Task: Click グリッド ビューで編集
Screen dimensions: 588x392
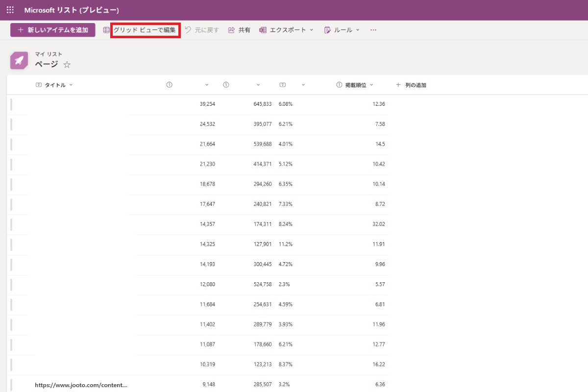Action: [145, 30]
